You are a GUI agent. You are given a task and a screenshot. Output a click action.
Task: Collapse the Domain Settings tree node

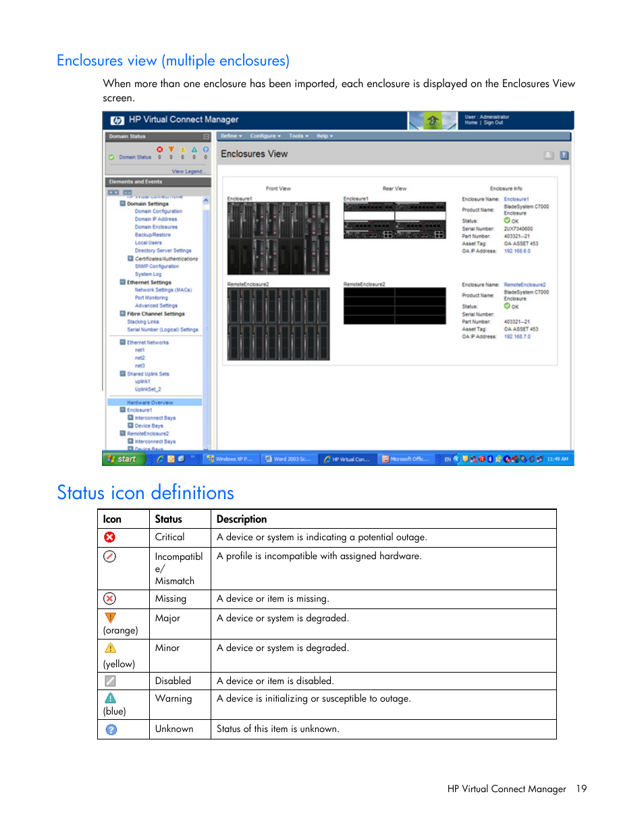click(x=123, y=203)
